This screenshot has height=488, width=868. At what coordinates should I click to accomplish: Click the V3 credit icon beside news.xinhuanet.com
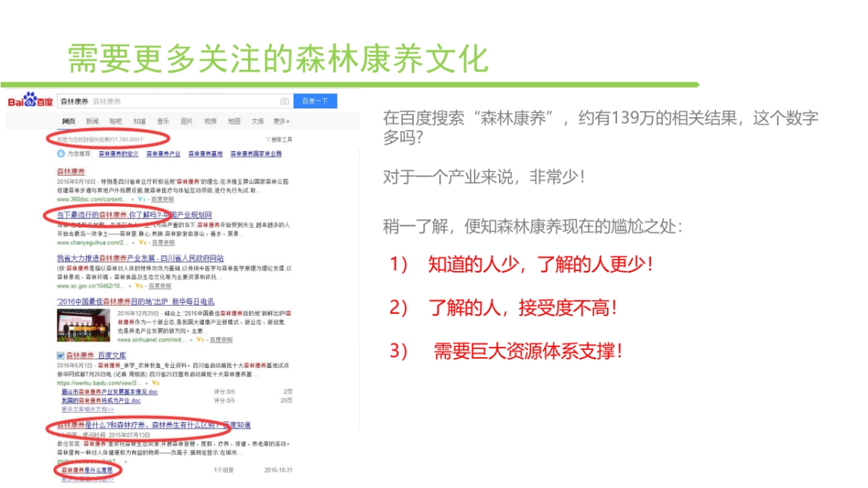point(200,340)
